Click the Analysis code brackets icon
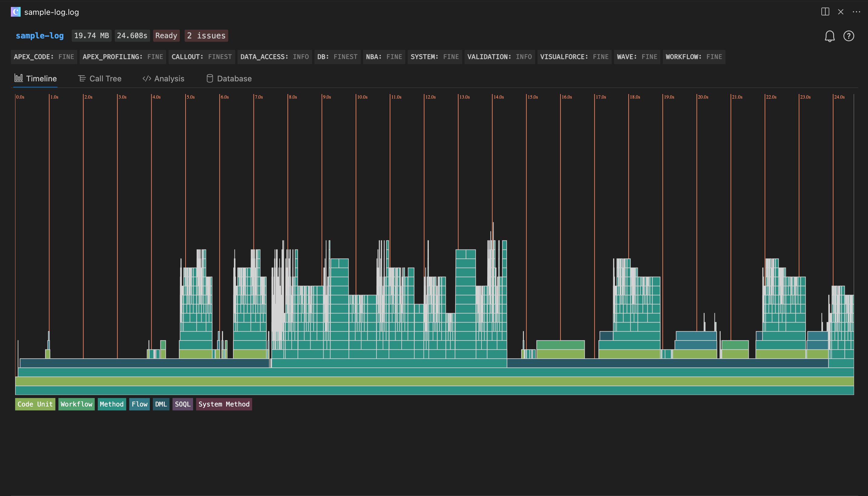868x496 pixels. click(147, 78)
